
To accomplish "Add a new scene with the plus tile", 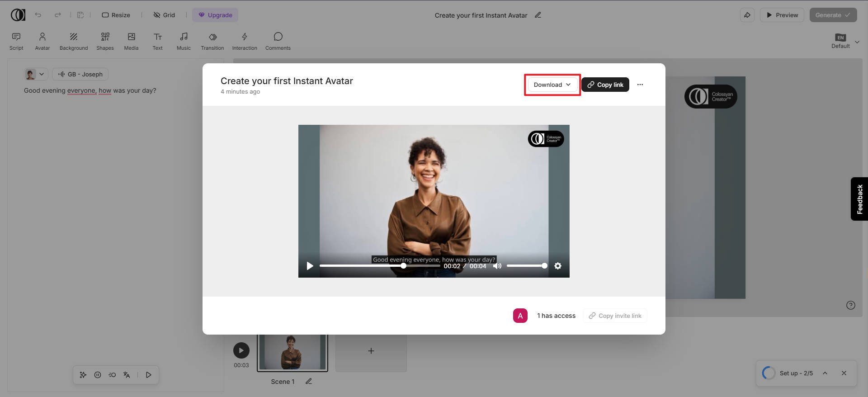I will click(x=371, y=351).
